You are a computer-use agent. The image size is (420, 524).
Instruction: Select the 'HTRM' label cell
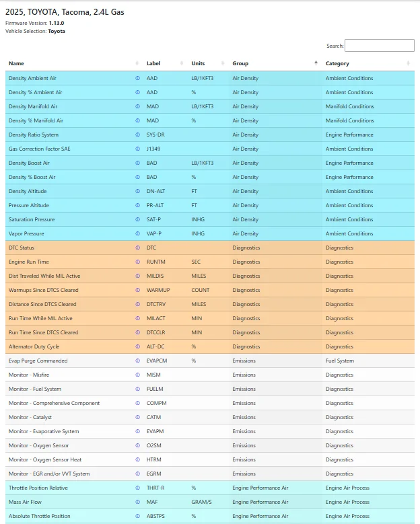tap(165, 460)
